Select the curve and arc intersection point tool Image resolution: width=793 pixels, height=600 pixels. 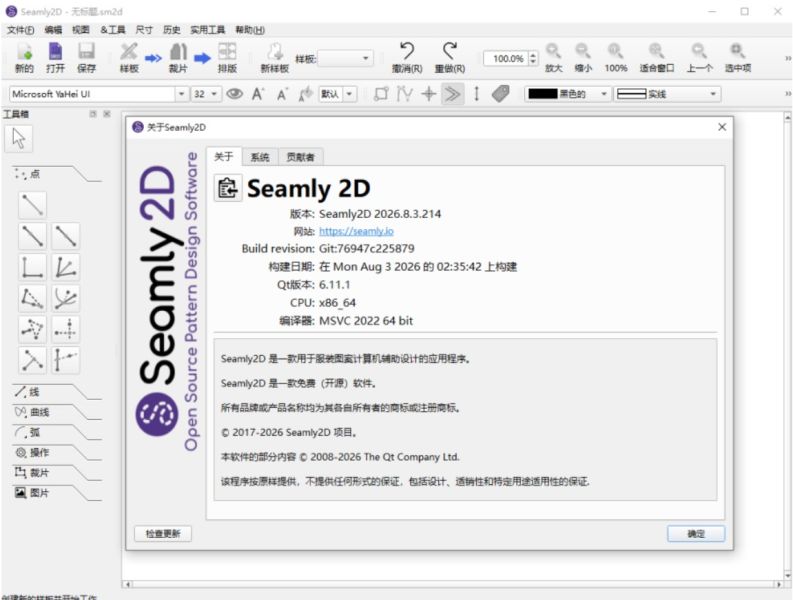tap(66, 298)
